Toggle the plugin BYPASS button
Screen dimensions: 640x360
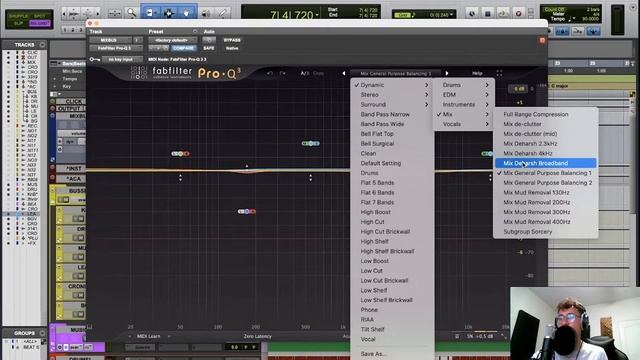click(x=232, y=40)
